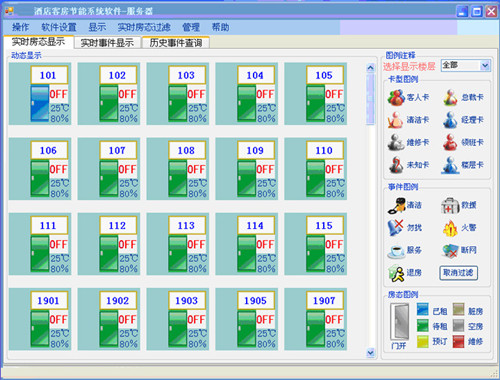
Task: Click the gray 空房 room state swatch
Action: 459,326
